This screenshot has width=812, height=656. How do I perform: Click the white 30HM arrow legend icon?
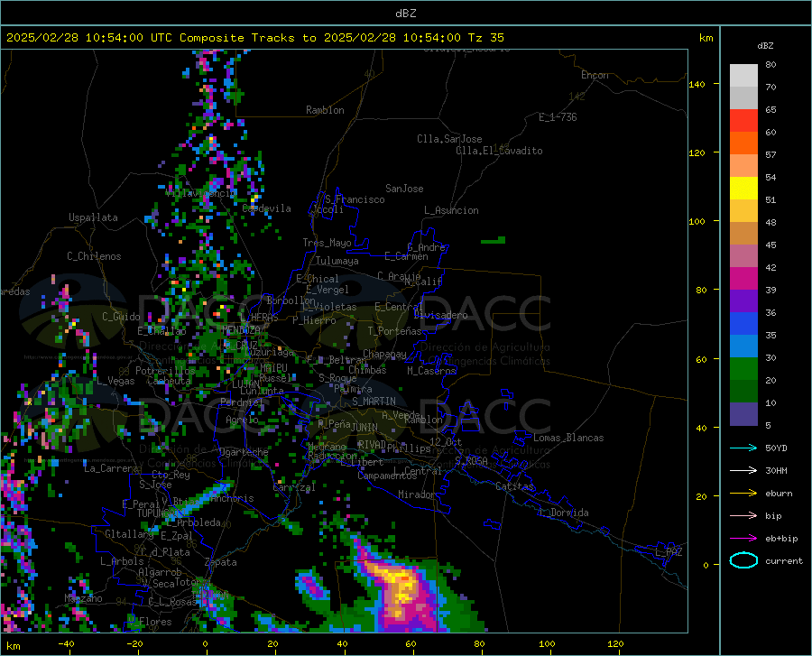coord(743,471)
